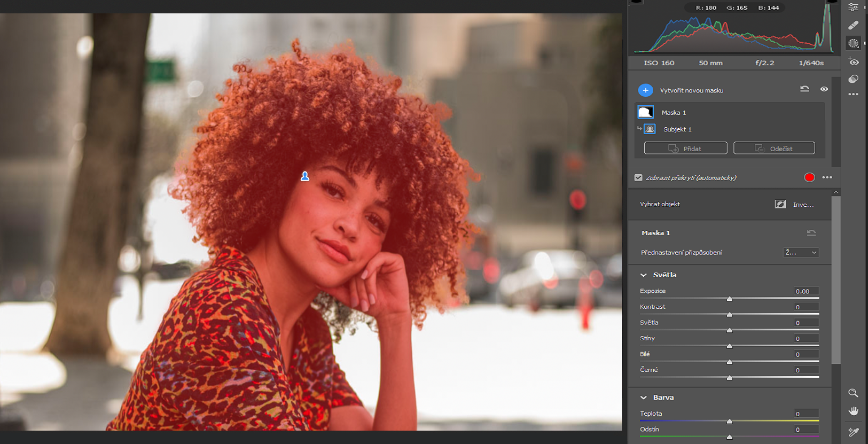Open more image settings (three dots) in toolbar
The image size is (868, 444).
coord(854,94)
